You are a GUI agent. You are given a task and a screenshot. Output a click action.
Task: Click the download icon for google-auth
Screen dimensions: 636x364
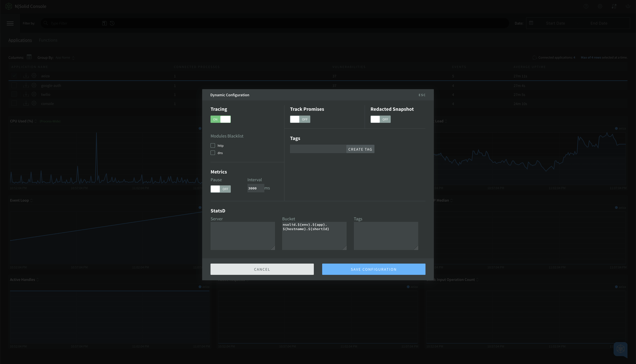click(26, 85)
